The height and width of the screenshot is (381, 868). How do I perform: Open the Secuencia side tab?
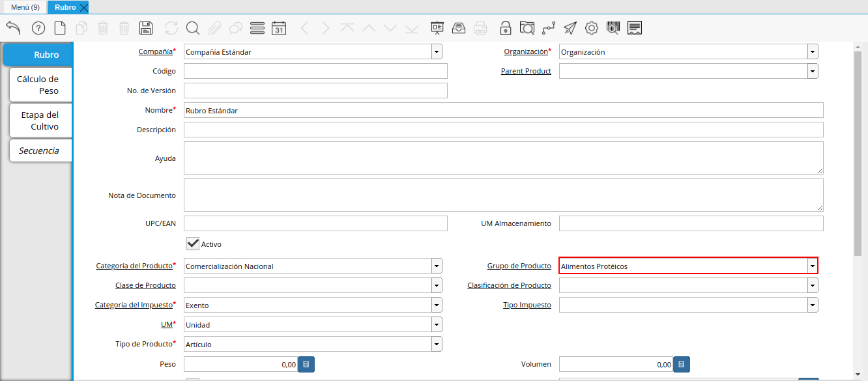[x=40, y=150]
